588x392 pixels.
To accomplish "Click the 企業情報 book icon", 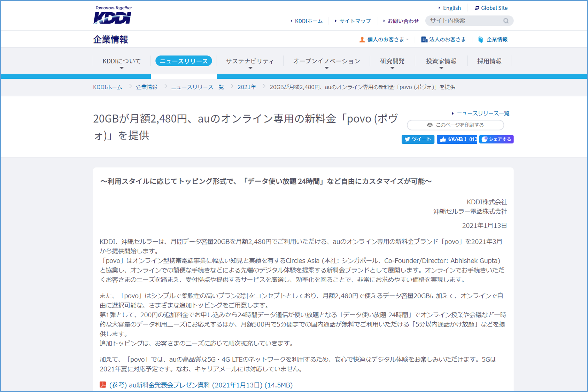I will 481,40.
